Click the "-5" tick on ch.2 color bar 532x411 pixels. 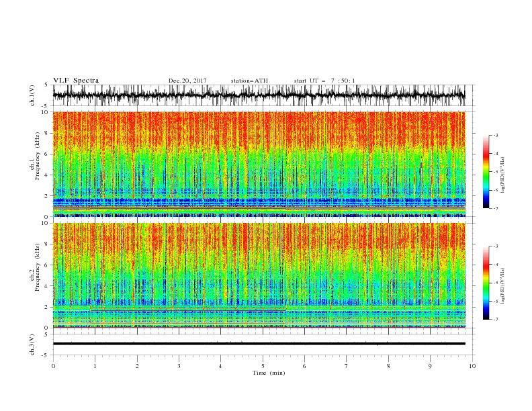[x=495, y=283]
